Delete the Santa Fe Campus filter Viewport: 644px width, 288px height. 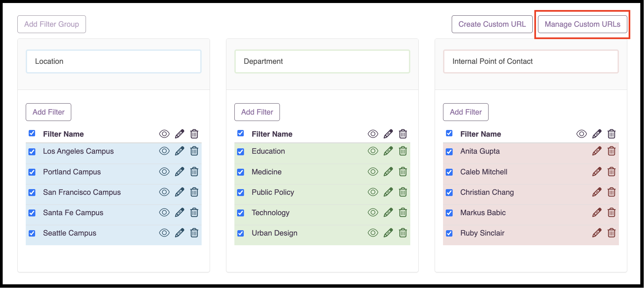click(x=194, y=212)
